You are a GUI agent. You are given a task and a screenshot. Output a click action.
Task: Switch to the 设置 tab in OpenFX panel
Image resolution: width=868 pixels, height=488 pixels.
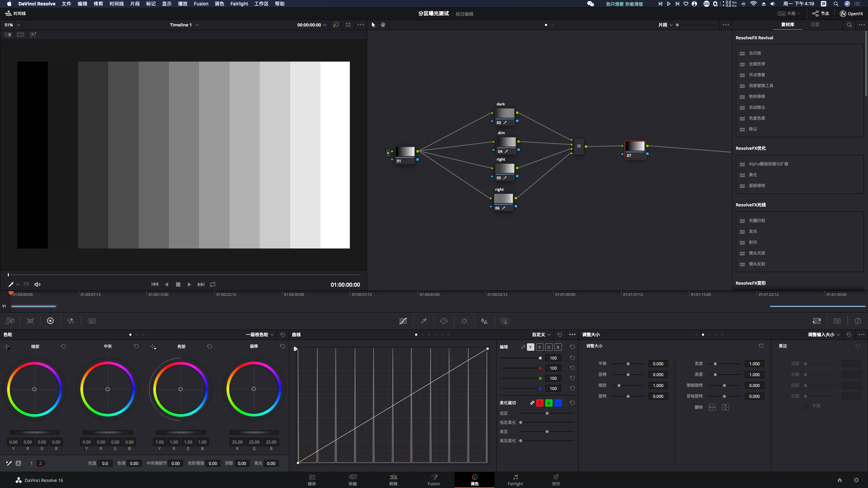[815, 25]
